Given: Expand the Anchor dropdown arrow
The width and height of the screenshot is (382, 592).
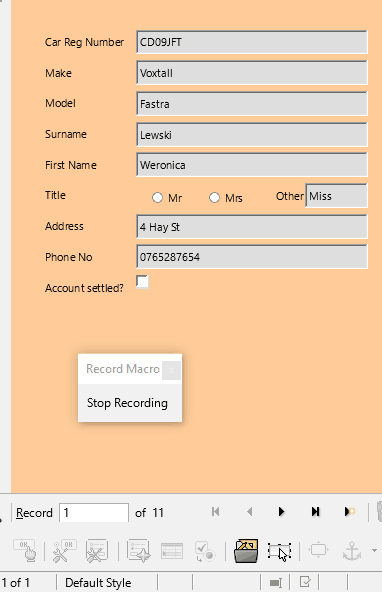Looking at the screenshot, I should (374, 550).
